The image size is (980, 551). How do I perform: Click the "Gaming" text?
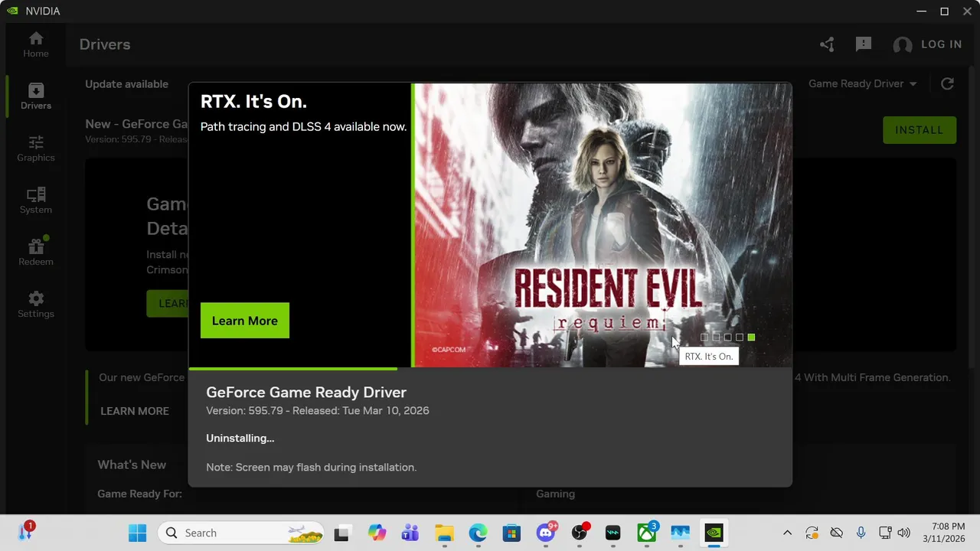555,494
